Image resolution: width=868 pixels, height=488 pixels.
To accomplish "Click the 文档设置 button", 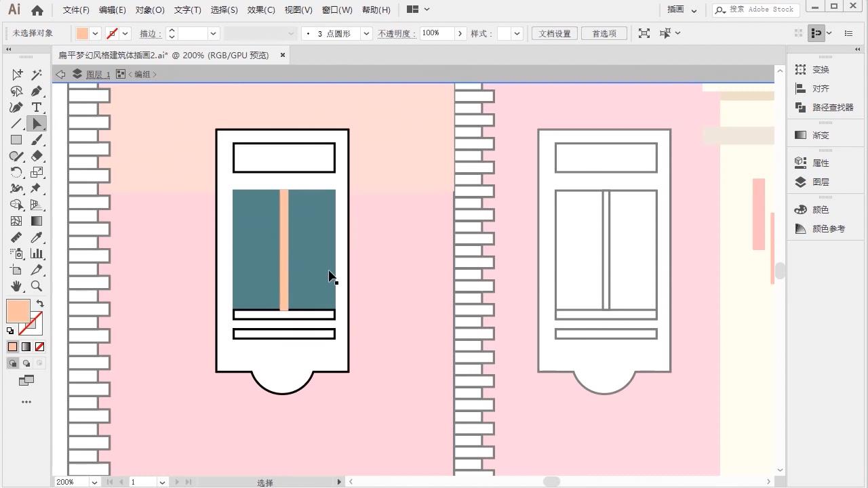I will click(x=555, y=33).
